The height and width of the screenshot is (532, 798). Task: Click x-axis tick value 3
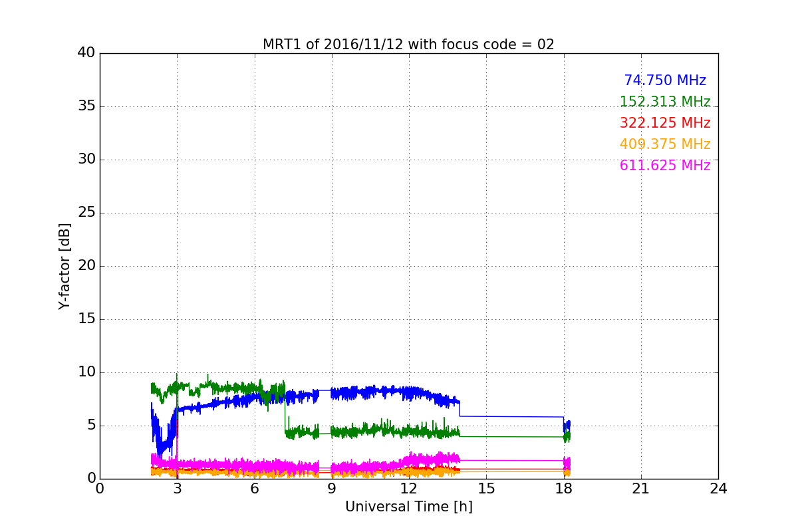point(177,489)
